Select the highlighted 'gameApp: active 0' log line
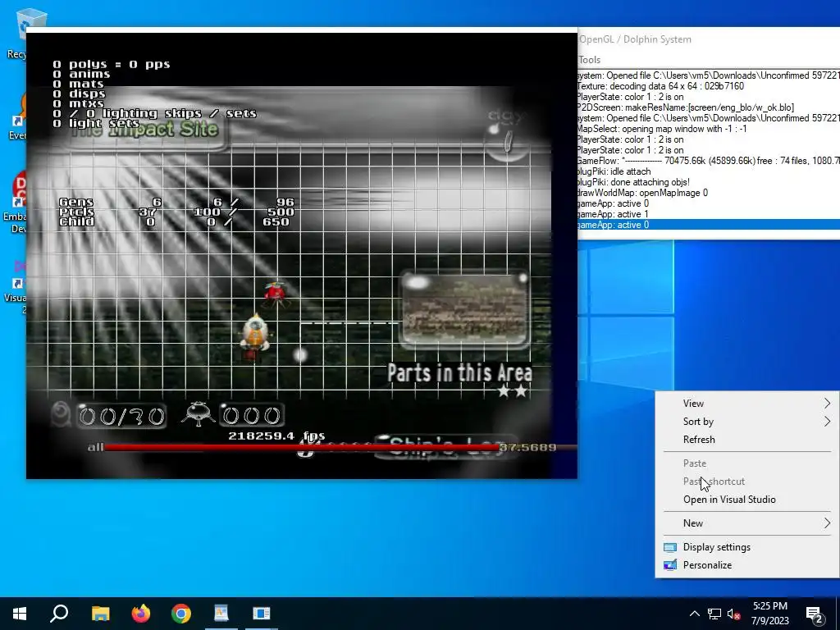Viewport: 840px width, 630px height. 709,225
